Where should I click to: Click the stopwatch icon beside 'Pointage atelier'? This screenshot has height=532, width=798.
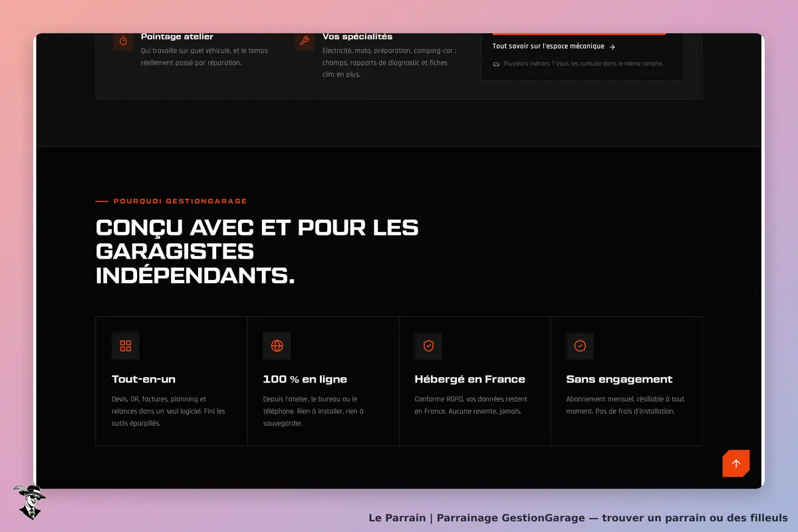(123, 41)
